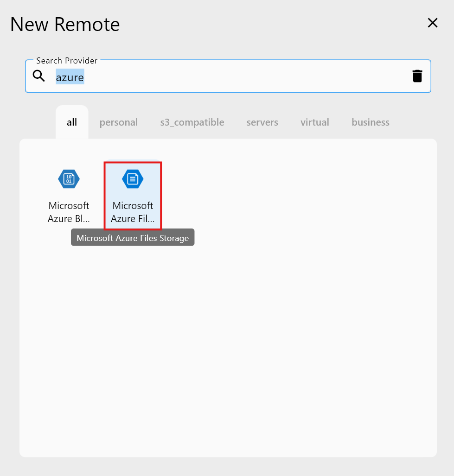Click the close X icon of the dialog
The image size is (454, 476).
tap(432, 23)
